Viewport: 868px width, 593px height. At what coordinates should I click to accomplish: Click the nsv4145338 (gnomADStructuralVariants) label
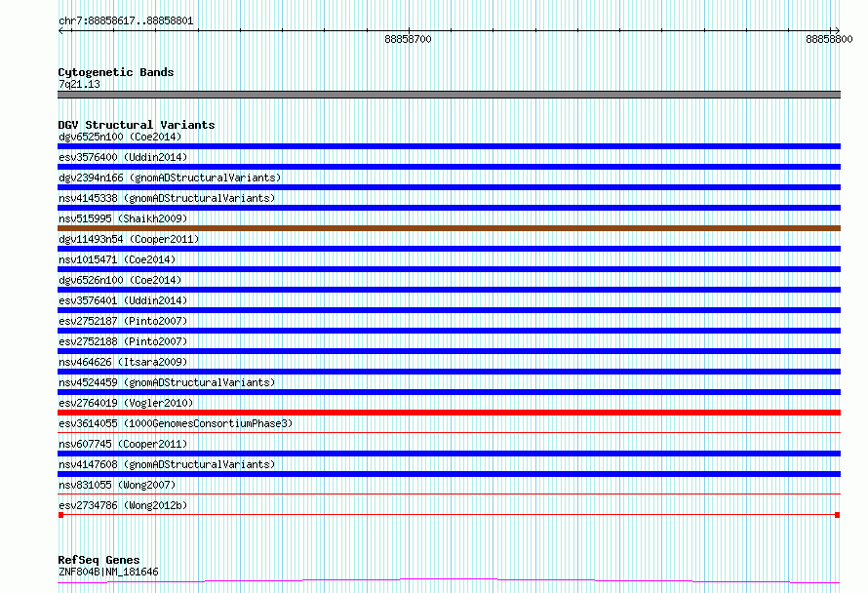pyautogui.click(x=167, y=198)
